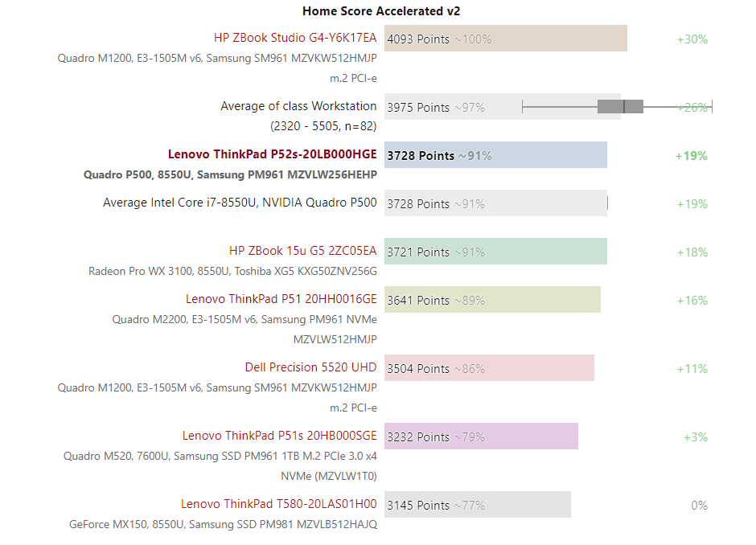
Task: Click Quadro P500, 8550U, Samsung PM961 specs text
Action: [230, 174]
